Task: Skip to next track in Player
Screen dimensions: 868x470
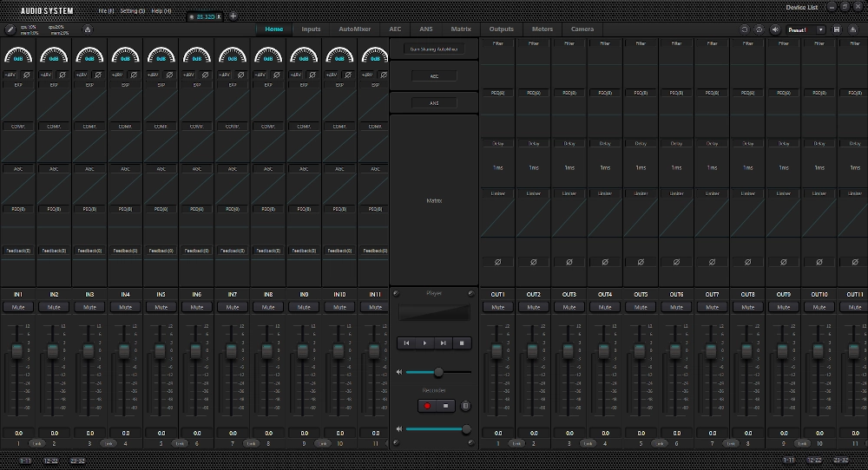Action: (x=444, y=343)
